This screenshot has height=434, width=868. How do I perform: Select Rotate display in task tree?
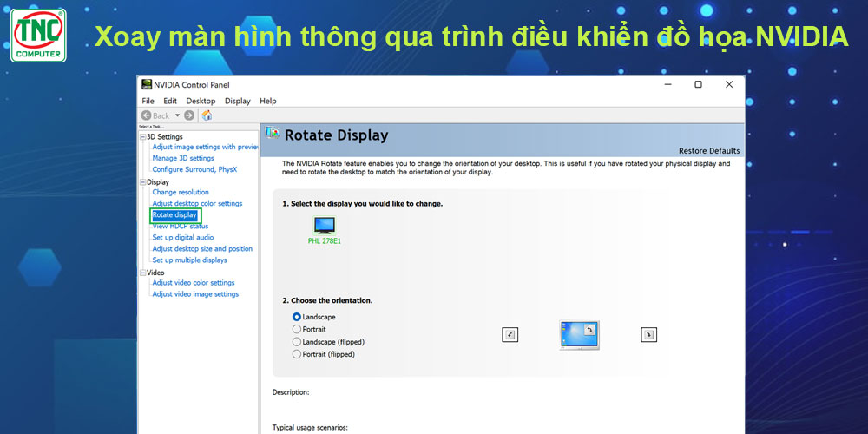click(x=175, y=214)
